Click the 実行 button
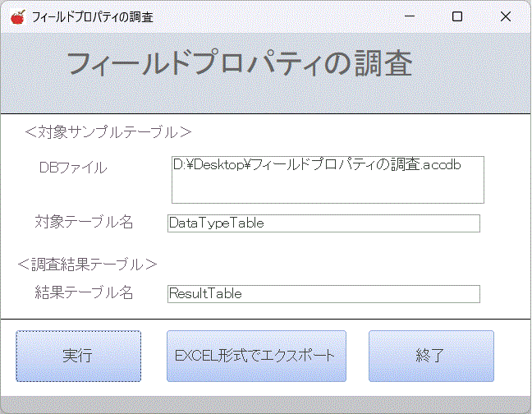 (78, 356)
